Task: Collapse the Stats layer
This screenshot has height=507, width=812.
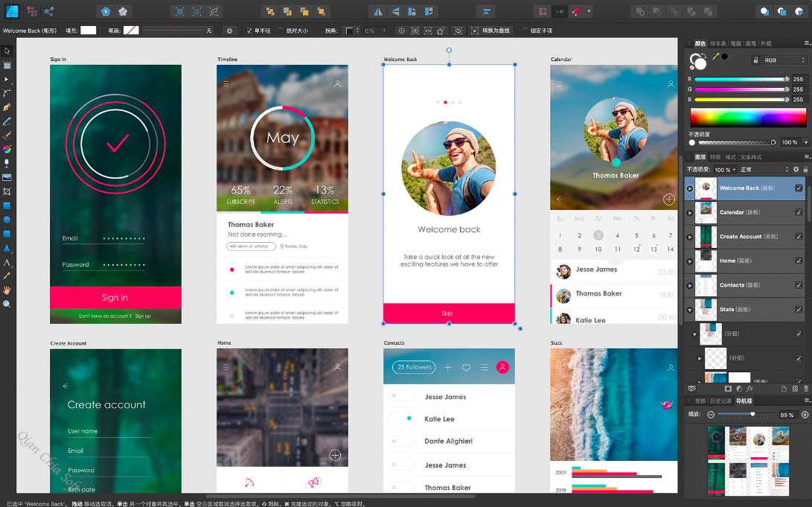Action: click(x=690, y=310)
